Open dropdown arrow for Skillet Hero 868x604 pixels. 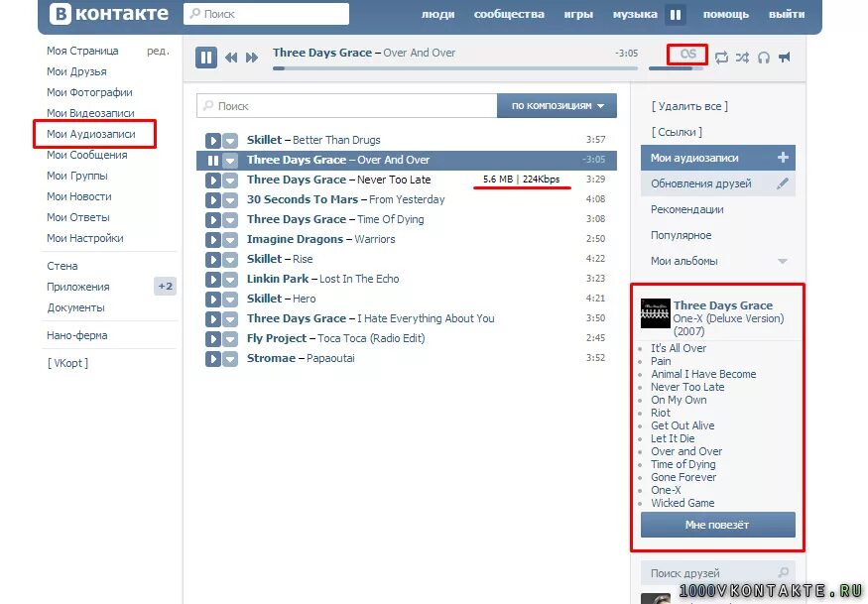[x=230, y=300]
